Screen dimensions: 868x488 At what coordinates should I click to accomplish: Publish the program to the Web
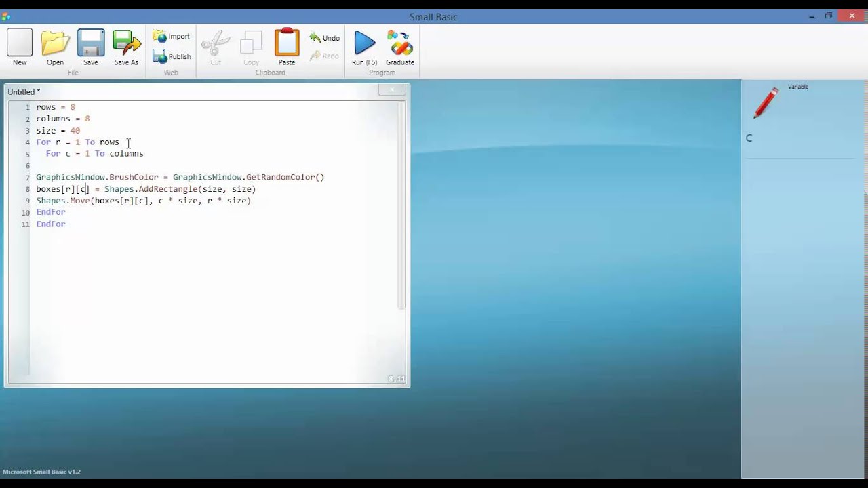click(x=172, y=56)
